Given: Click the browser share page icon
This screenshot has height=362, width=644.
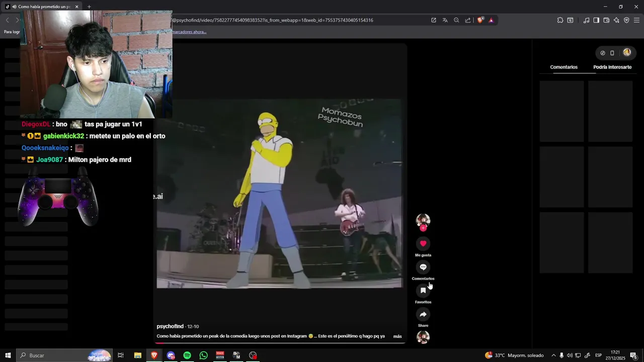Looking at the screenshot, I should click(468, 20).
